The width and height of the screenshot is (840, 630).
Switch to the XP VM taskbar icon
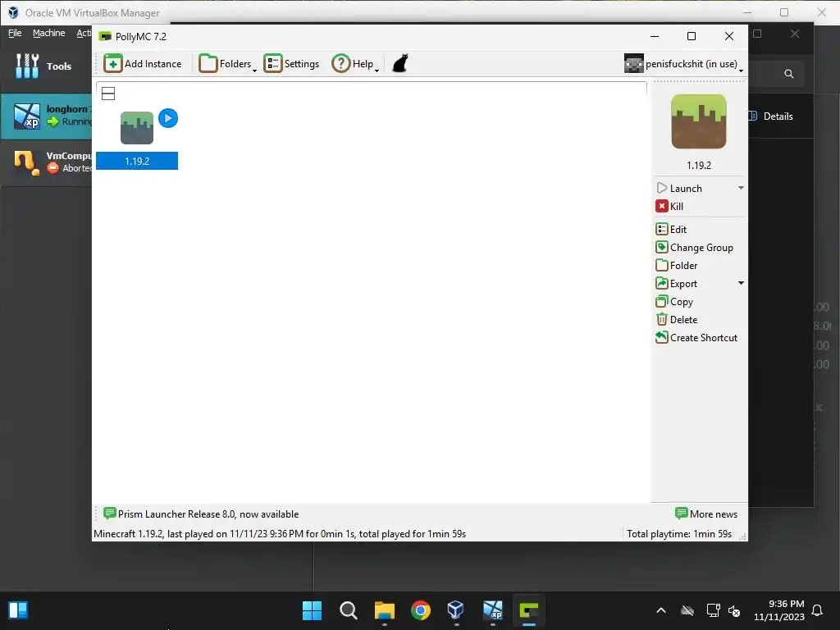pos(493,610)
